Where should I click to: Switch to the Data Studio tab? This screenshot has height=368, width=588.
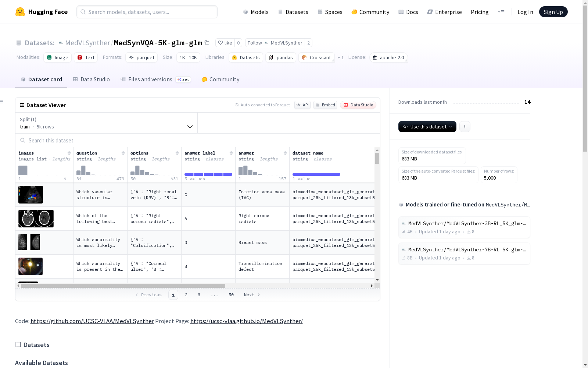(x=91, y=79)
